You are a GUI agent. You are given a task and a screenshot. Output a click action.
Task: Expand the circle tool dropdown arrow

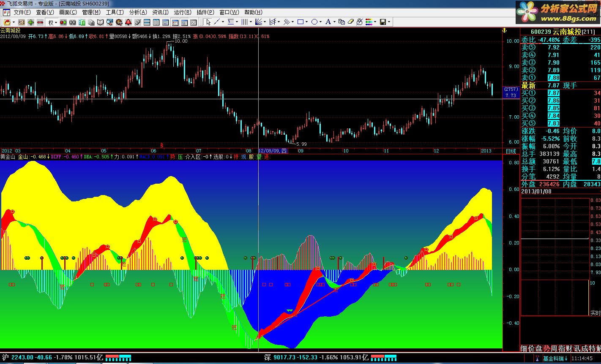pyautogui.click(x=320, y=22)
